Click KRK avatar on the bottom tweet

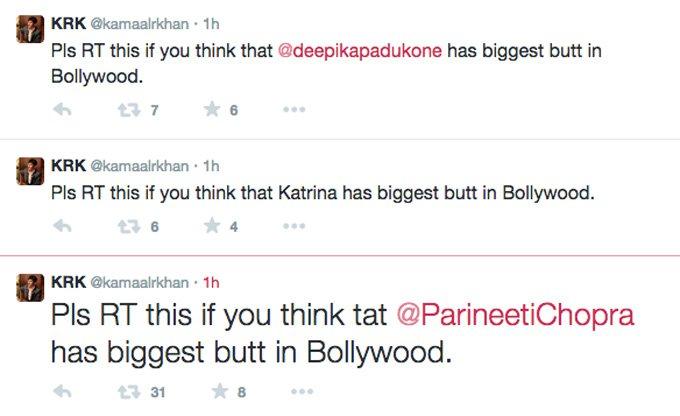(x=30, y=288)
